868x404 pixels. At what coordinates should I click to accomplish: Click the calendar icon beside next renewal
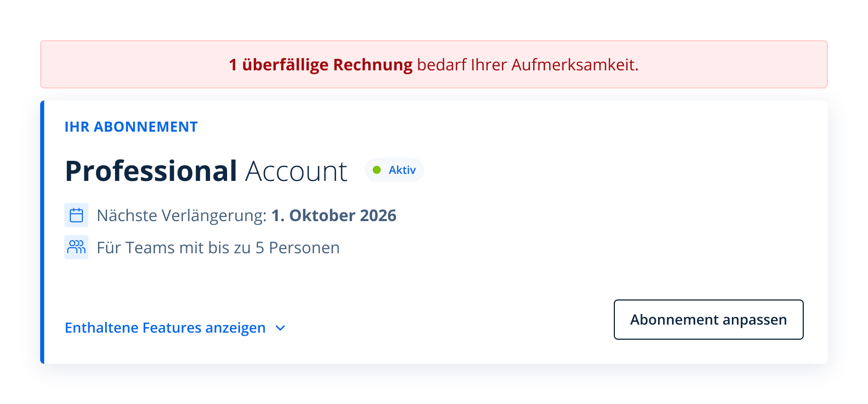click(76, 215)
